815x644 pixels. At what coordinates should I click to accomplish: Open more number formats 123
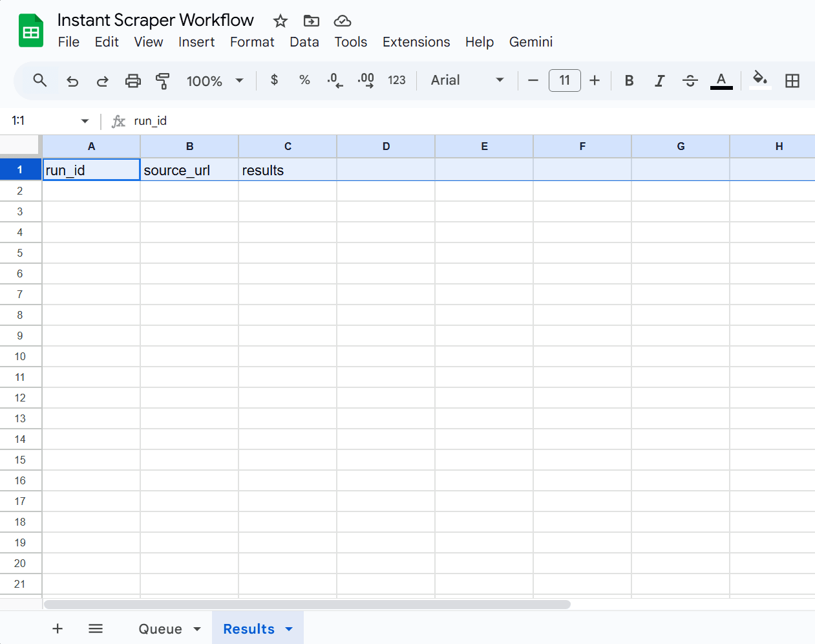point(397,80)
